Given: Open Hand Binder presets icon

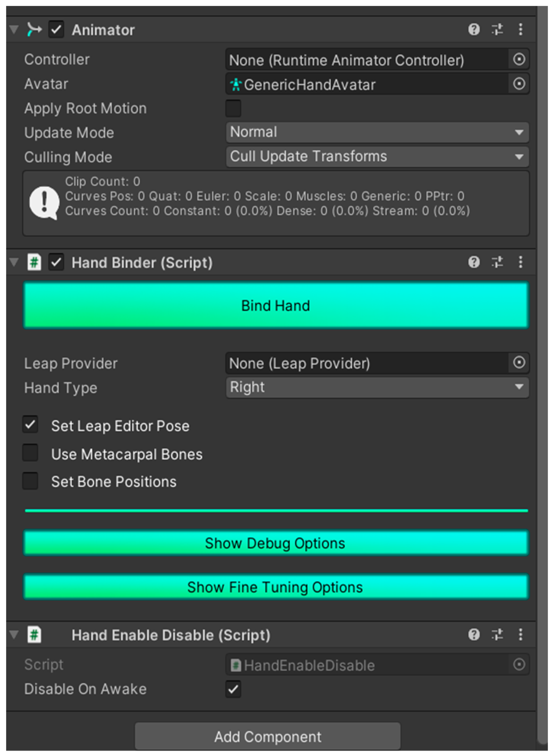Looking at the screenshot, I should point(497,262).
